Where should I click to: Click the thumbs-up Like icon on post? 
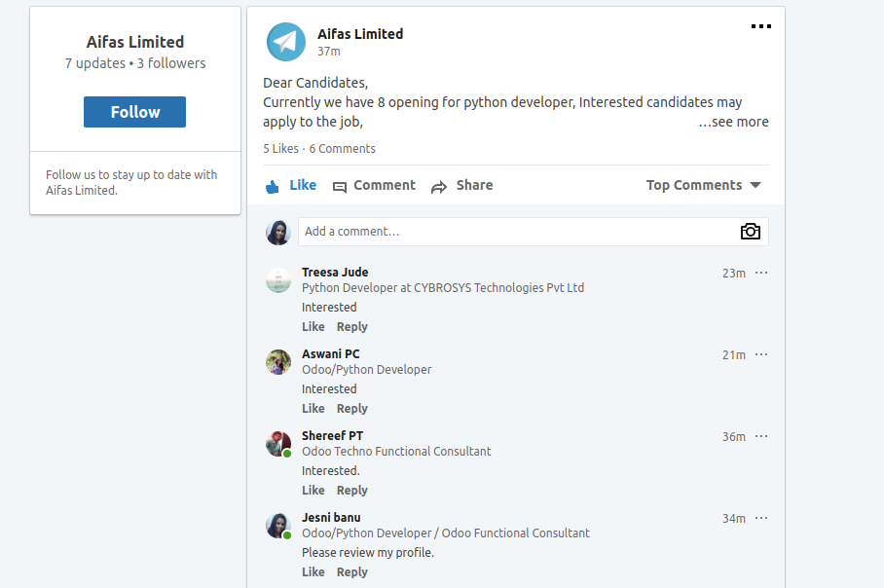[273, 186]
